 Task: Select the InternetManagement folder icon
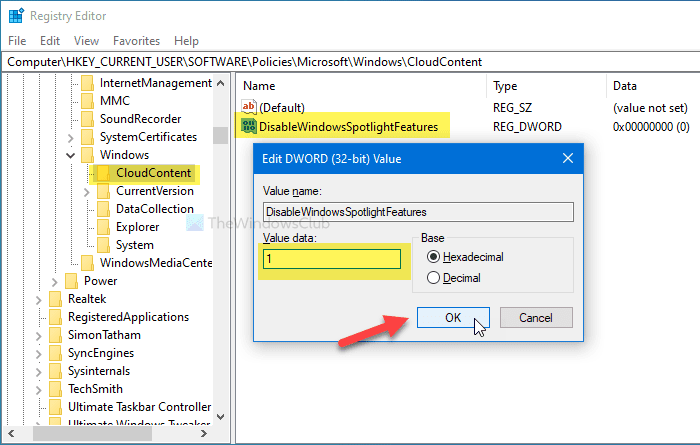click(88, 83)
